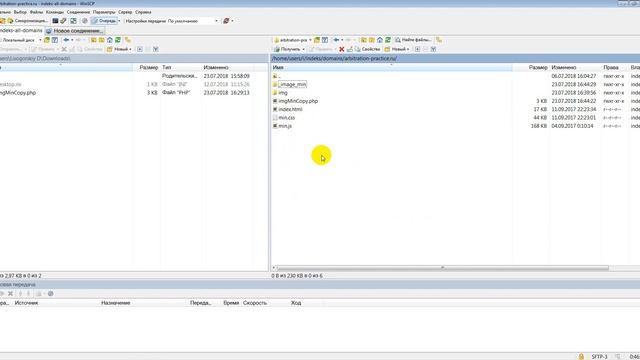Click remote panel root directory icon

tap(371, 40)
